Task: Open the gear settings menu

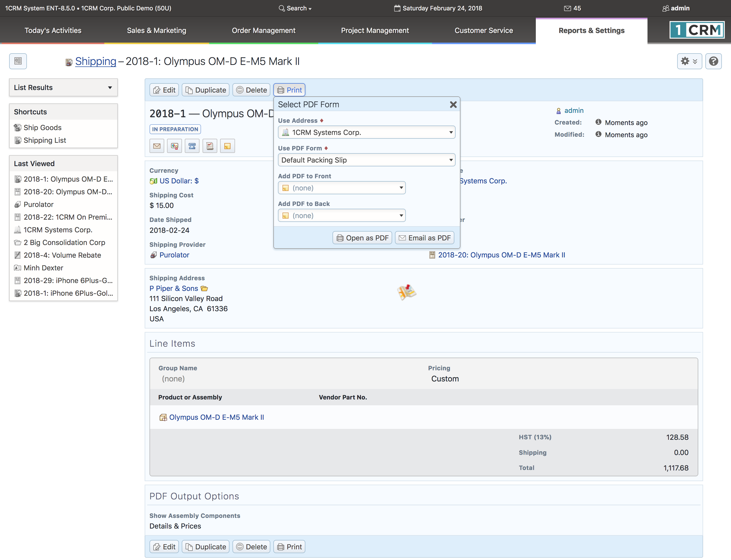Action: point(689,61)
